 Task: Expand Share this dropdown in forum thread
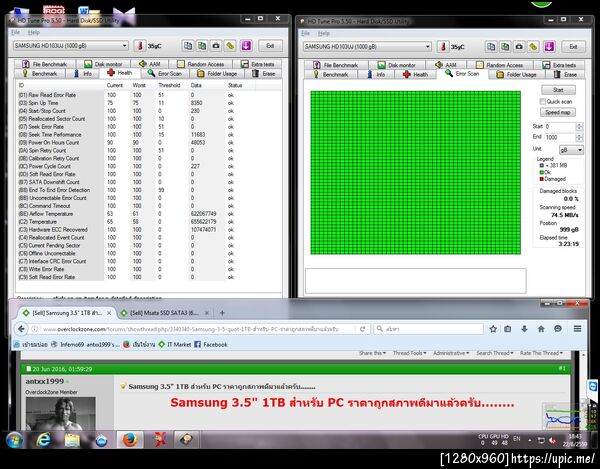pos(372,353)
